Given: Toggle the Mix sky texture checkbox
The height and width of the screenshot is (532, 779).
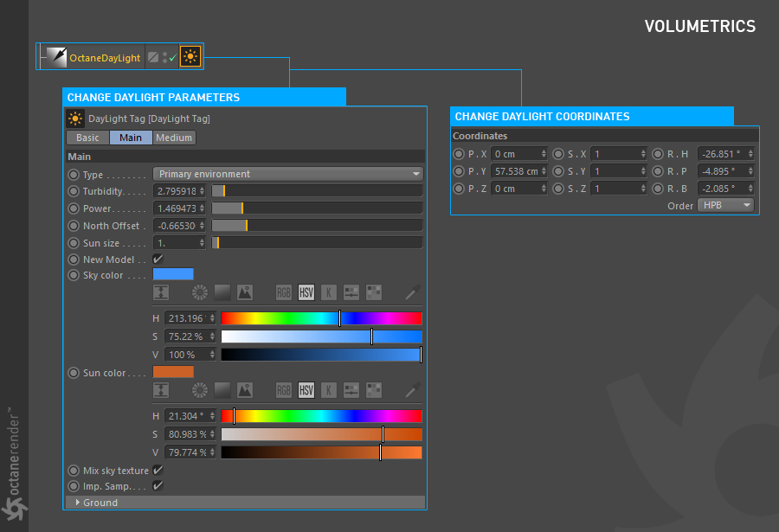Looking at the screenshot, I should coord(158,470).
